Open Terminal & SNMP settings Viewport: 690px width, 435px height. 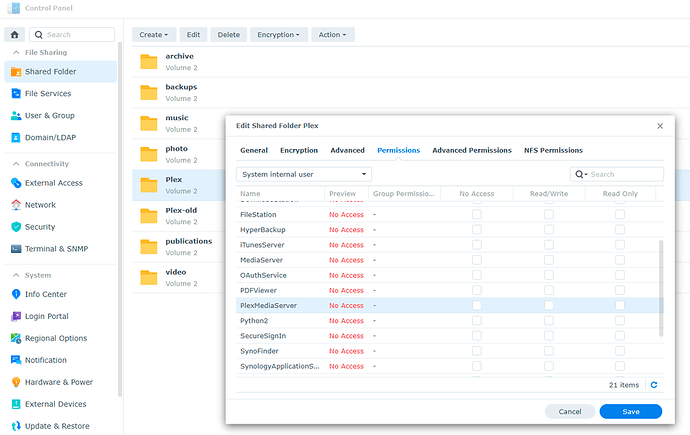[61, 249]
